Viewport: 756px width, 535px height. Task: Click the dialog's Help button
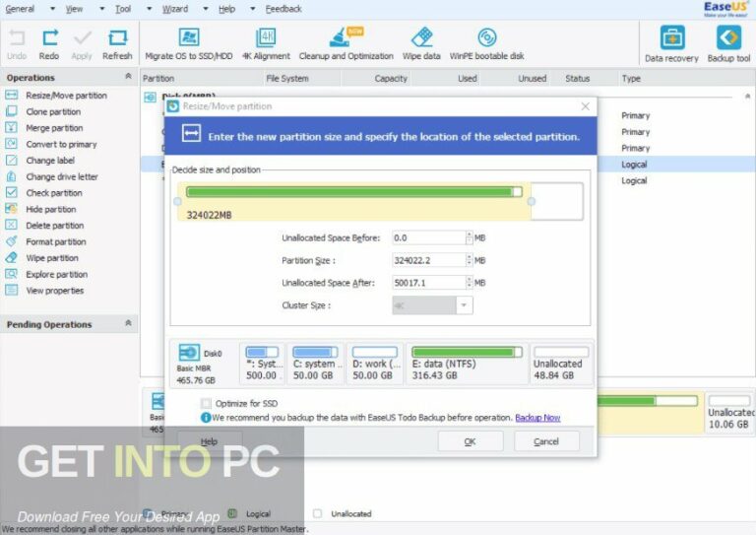210,441
